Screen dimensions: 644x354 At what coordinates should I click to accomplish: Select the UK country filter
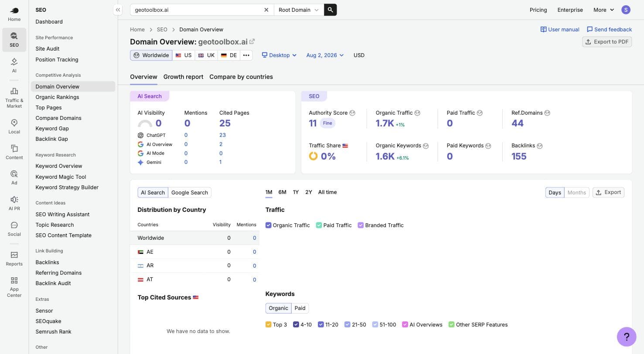click(x=206, y=55)
